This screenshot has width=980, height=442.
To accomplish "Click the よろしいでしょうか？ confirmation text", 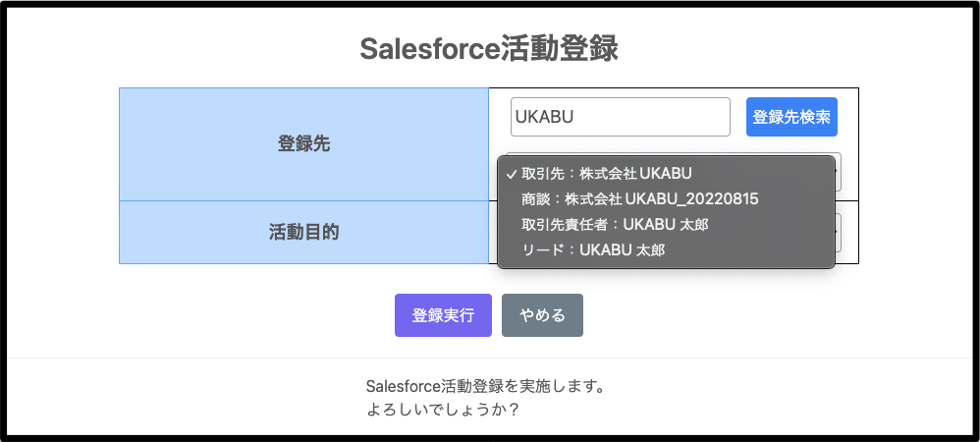I will coord(442,409).
